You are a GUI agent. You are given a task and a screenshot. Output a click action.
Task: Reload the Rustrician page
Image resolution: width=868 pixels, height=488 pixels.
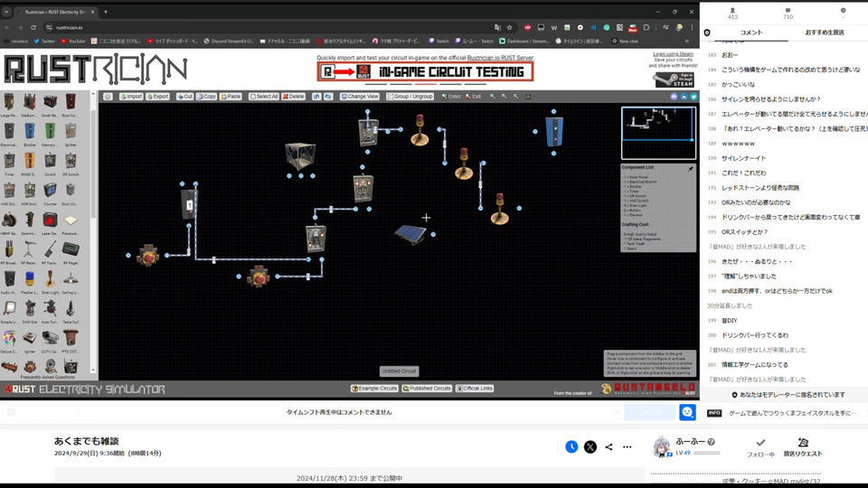pyautogui.click(x=33, y=27)
